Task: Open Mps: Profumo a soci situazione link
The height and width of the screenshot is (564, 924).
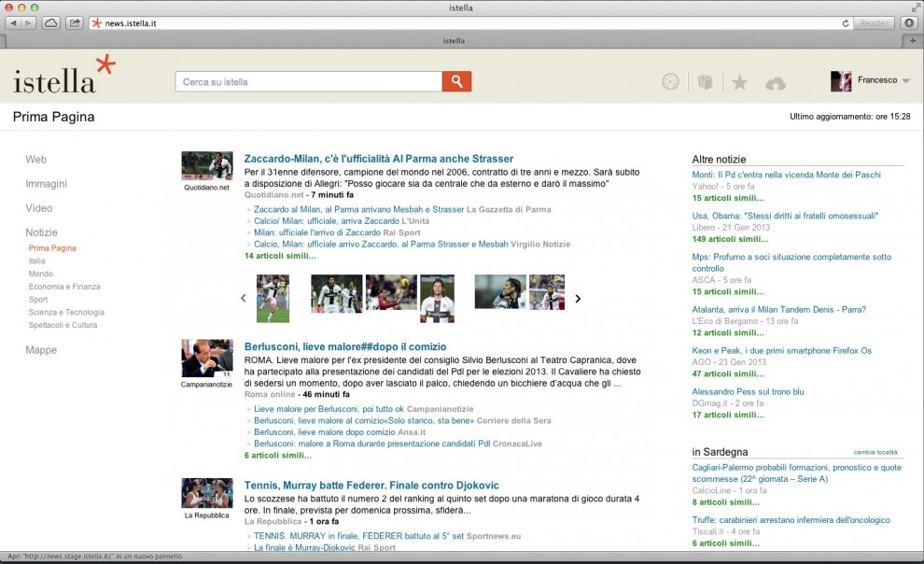Action: pos(791,262)
